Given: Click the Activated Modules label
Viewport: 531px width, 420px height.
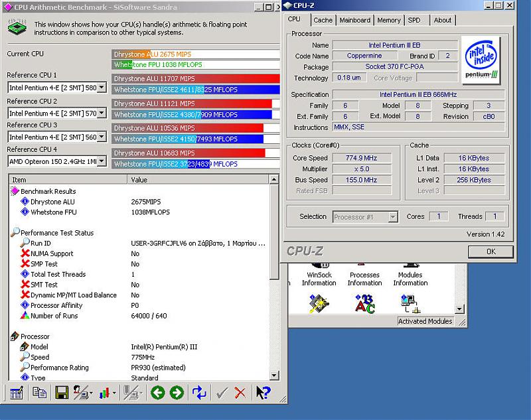Looking at the screenshot, I should point(425,321).
